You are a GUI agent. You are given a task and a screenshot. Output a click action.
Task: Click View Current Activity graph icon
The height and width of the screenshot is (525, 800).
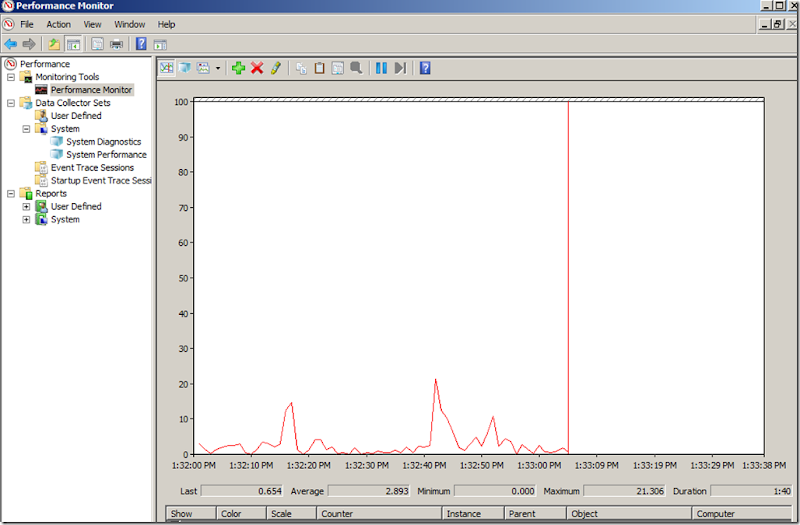[x=166, y=68]
